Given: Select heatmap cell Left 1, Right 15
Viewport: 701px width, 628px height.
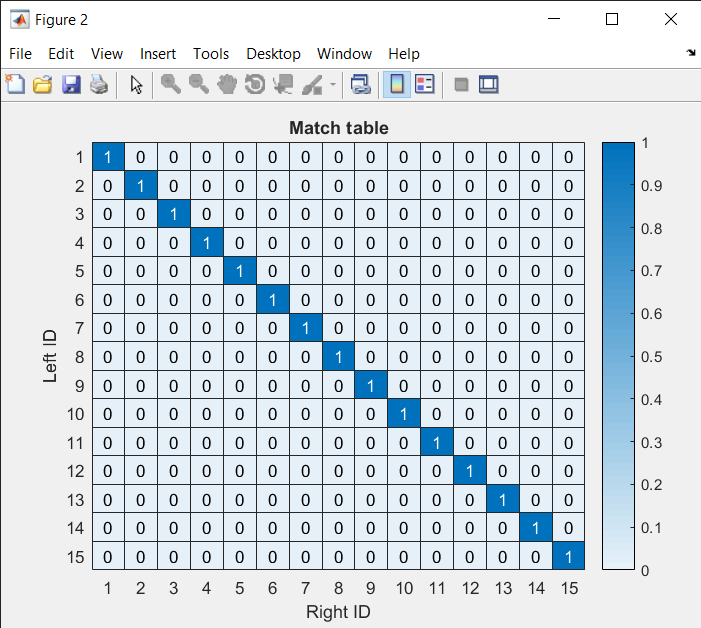Looking at the screenshot, I should [x=568, y=157].
